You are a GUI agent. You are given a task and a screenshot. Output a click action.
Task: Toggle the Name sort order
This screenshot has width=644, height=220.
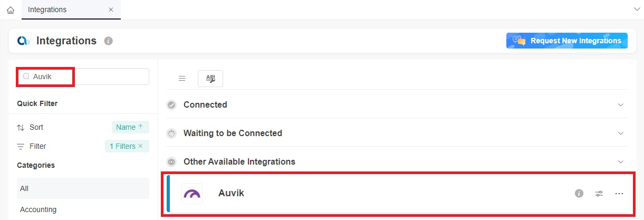130,127
